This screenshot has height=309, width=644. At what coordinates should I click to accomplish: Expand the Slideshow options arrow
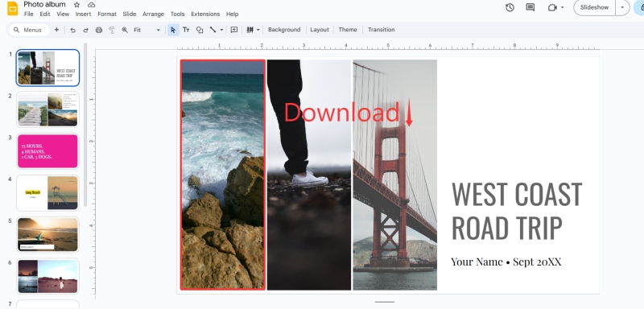(x=622, y=7)
